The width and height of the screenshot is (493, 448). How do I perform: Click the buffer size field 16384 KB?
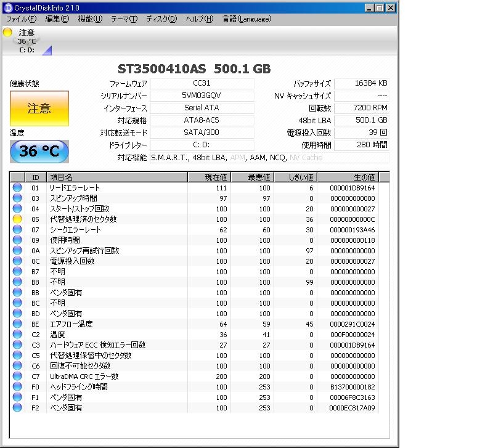pos(362,83)
